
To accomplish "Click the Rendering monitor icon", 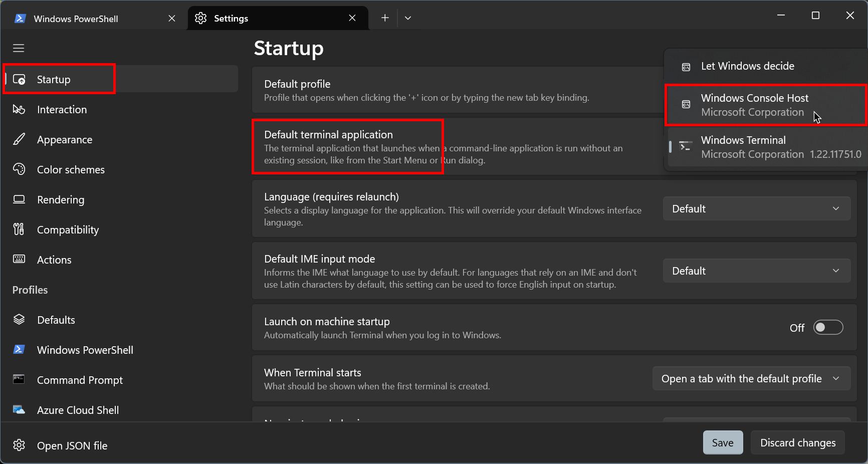I will pyautogui.click(x=19, y=199).
